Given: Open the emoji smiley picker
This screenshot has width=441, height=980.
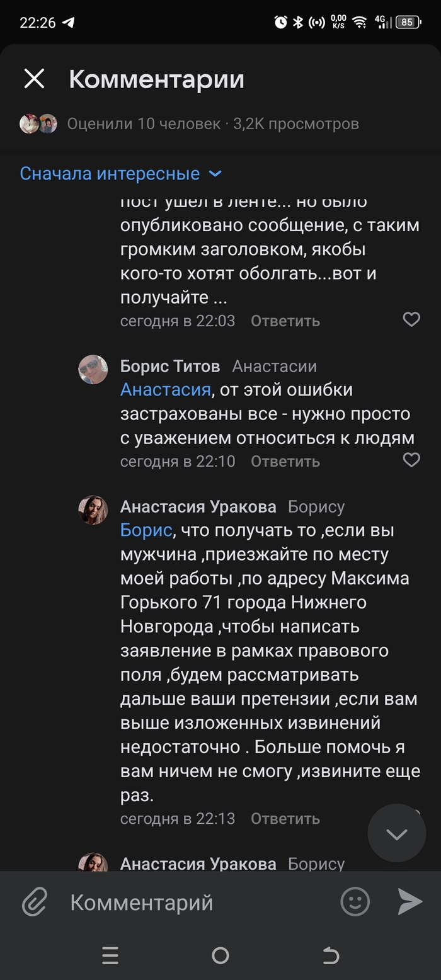Looking at the screenshot, I should (355, 902).
